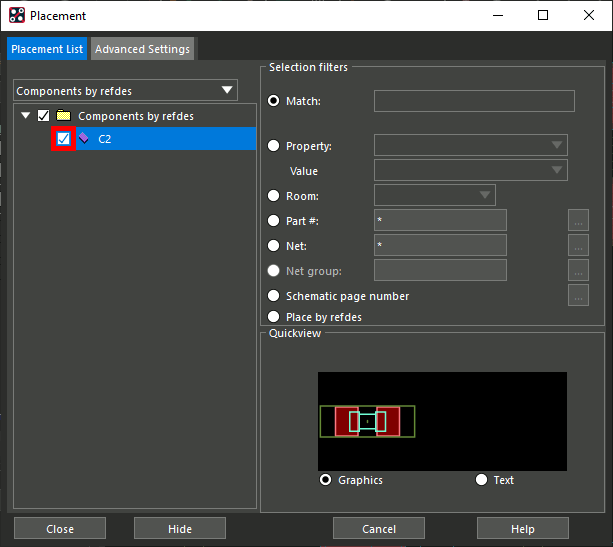
Task: Select the Match radio button
Action: pyautogui.click(x=273, y=101)
